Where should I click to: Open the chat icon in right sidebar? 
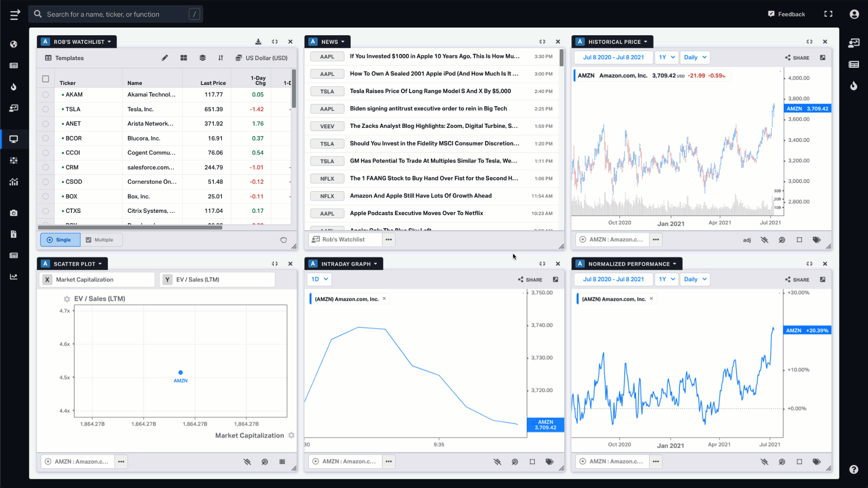coord(854,43)
